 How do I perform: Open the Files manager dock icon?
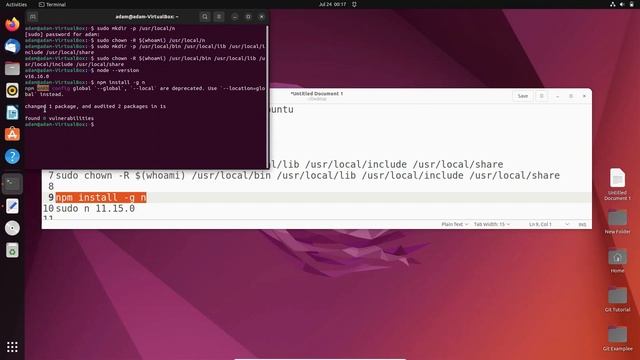[12, 68]
